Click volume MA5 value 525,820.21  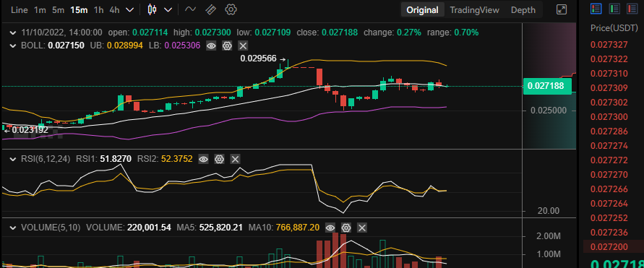221,228
